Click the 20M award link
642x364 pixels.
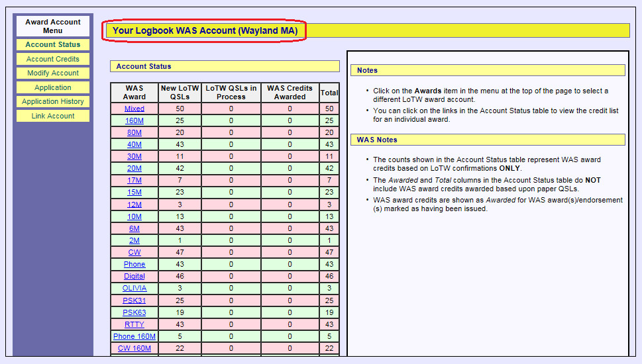(x=134, y=168)
